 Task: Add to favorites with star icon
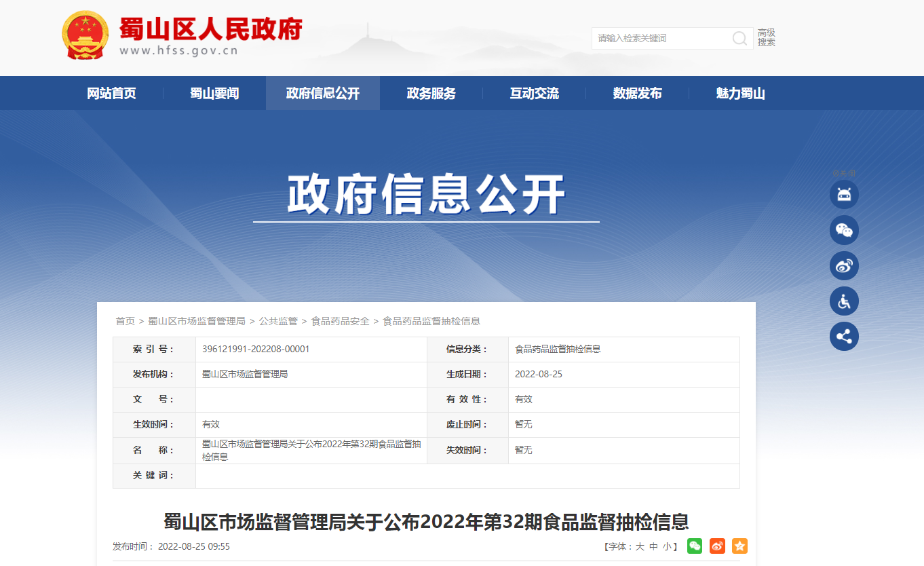coord(739,546)
